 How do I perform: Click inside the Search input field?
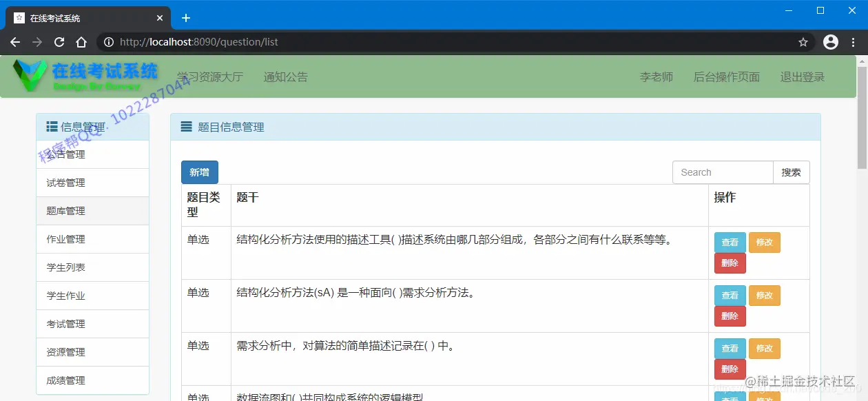[723, 172]
